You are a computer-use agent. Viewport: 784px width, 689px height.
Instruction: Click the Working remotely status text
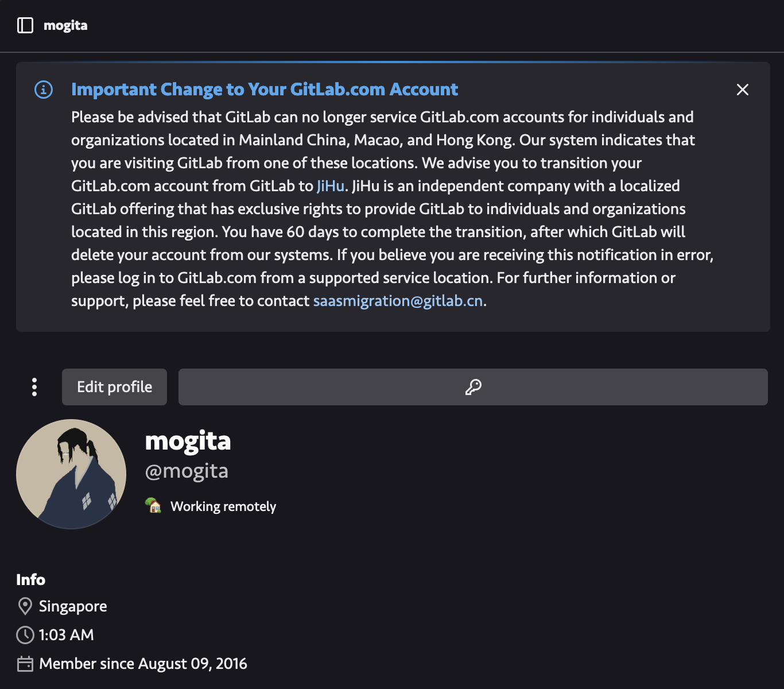pos(223,506)
